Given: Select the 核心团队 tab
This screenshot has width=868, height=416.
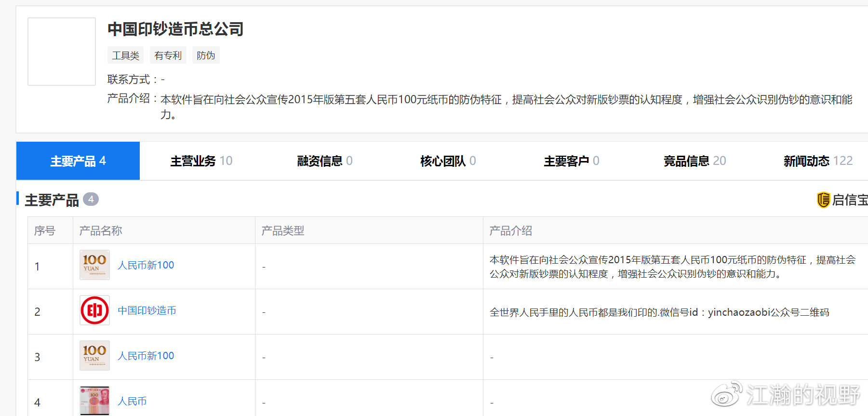Looking at the screenshot, I should (x=448, y=161).
